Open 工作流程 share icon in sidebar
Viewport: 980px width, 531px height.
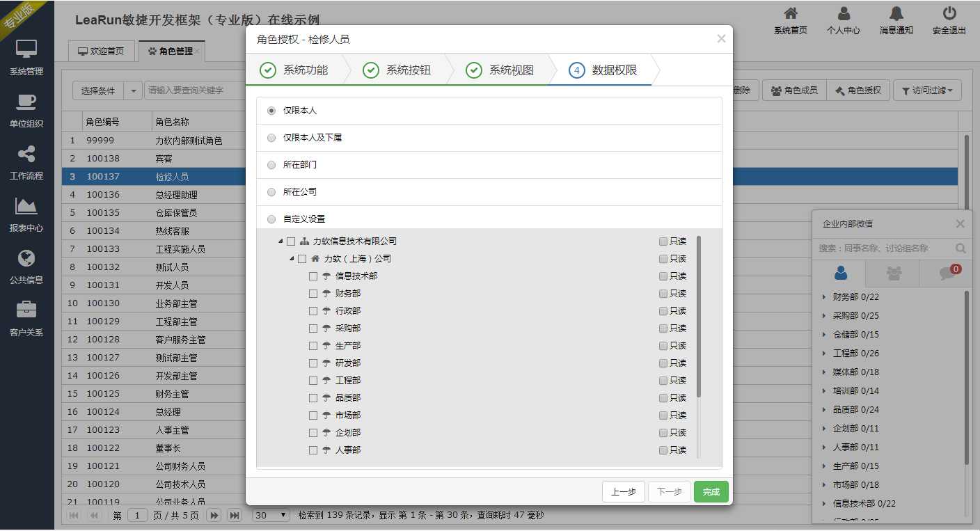26,154
